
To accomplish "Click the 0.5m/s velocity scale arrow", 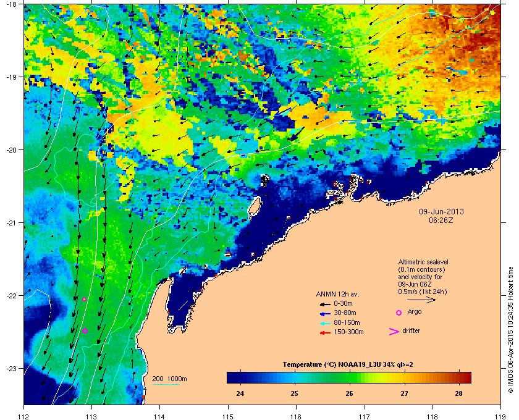I will [x=421, y=300].
